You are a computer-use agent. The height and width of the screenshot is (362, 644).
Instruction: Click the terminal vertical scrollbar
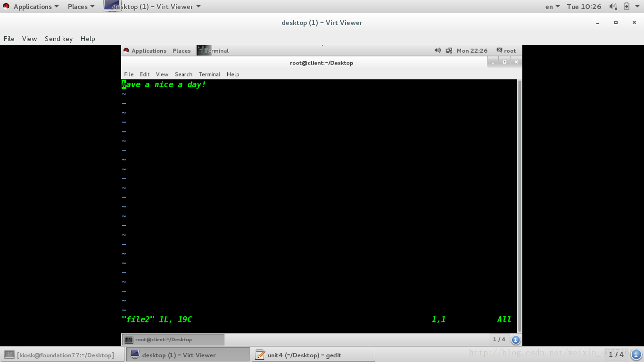pos(520,206)
